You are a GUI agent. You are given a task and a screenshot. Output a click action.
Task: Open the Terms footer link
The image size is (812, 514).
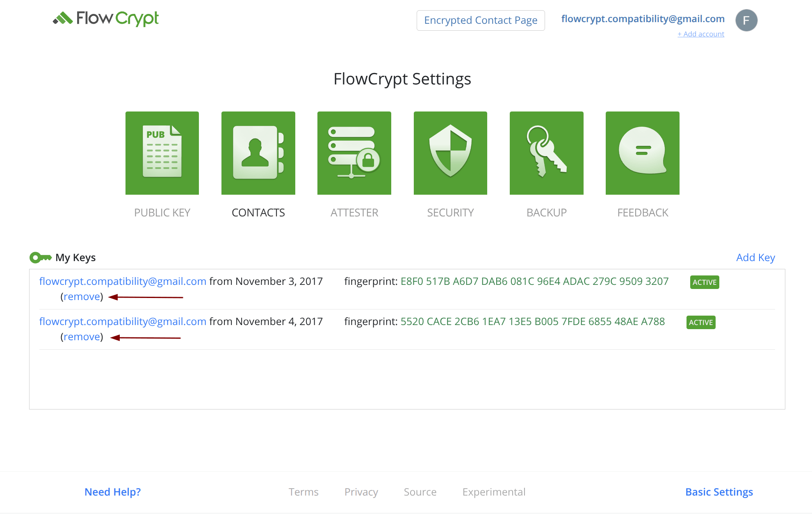click(x=303, y=492)
